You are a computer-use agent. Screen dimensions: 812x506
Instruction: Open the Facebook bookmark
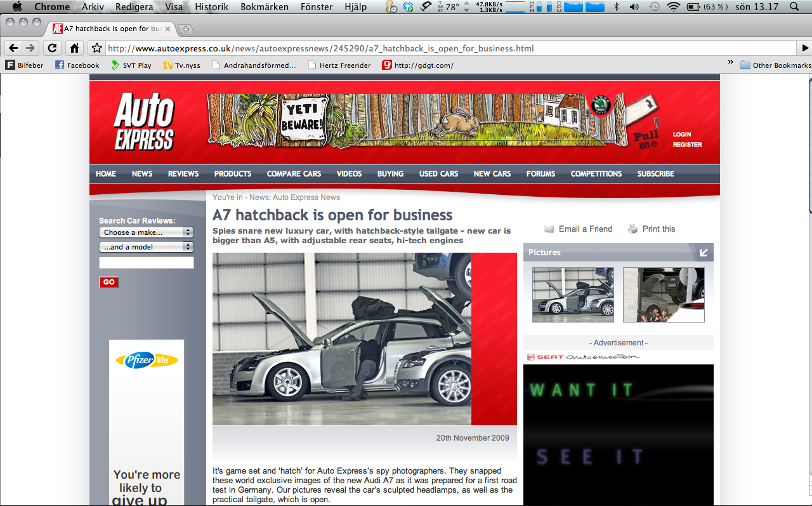click(77, 65)
